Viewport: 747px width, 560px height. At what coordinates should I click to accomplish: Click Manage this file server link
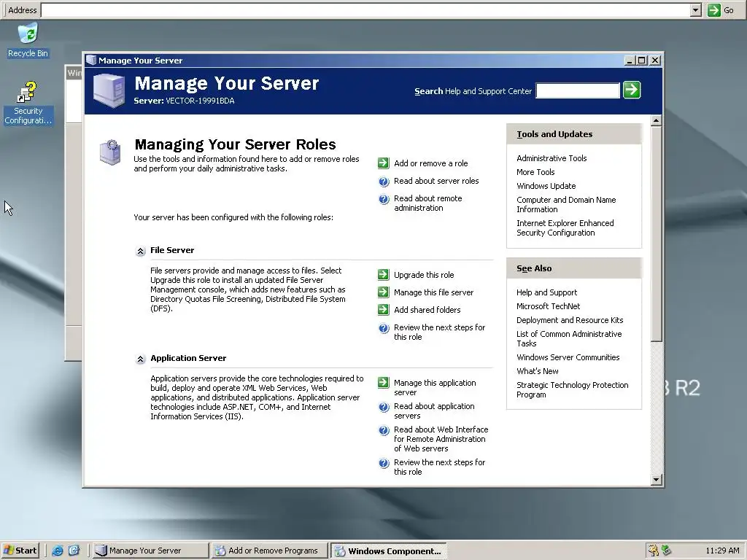click(x=433, y=292)
